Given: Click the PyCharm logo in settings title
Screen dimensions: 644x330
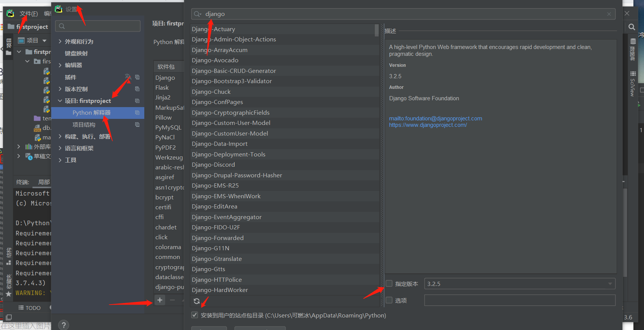Looking at the screenshot, I should point(58,9).
